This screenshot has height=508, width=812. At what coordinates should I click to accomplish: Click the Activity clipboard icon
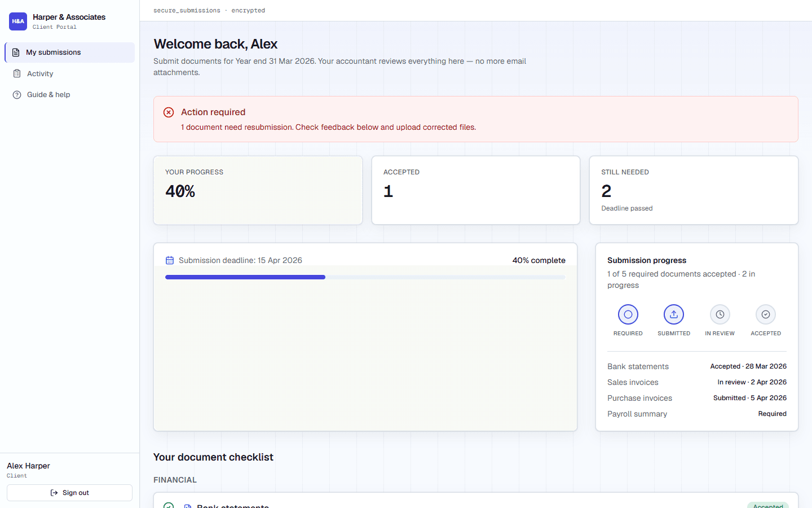tap(17, 74)
